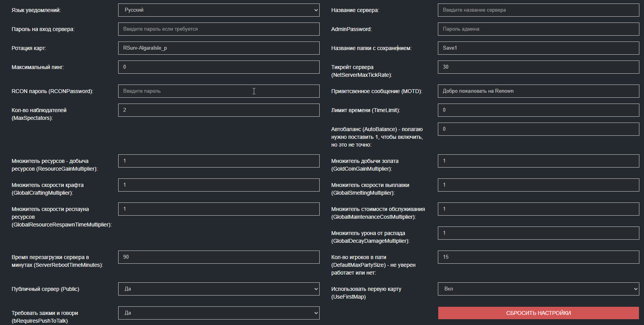Select the AdminPassword input field

click(538, 29)
